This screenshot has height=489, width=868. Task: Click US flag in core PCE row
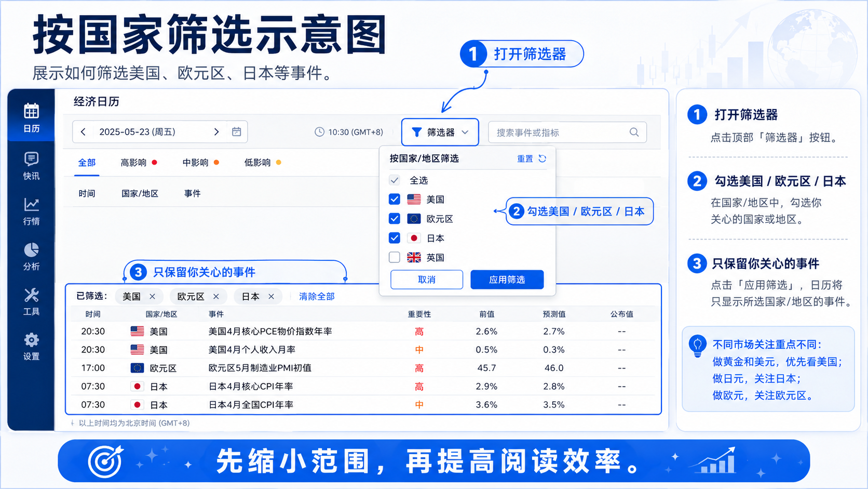(x=137, y=331)
